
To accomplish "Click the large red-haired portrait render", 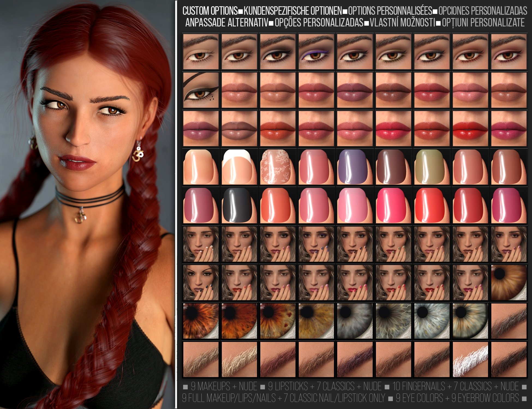I will pyautogui.click(x=87, y=204).
